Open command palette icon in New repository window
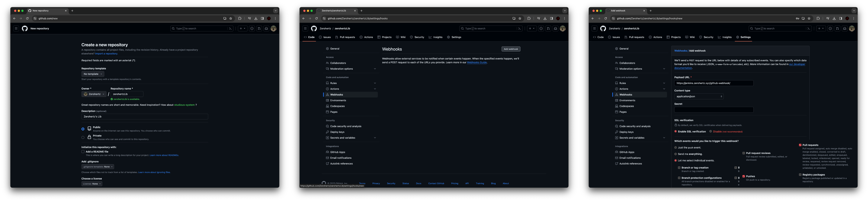This screenshot has width=868, height=201. [x=231, y=29]
